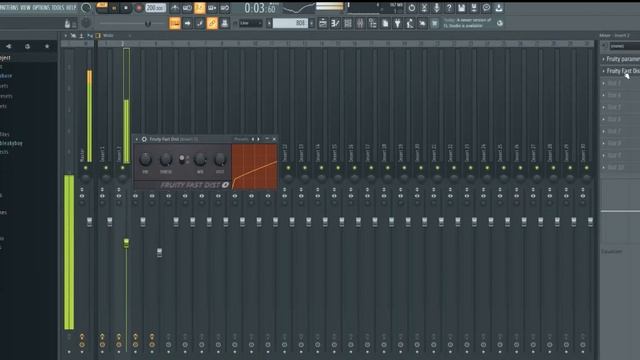Click the Fruity Fast Dist gear icon
This screenshot has height=360, width=640.
point(144,140)
